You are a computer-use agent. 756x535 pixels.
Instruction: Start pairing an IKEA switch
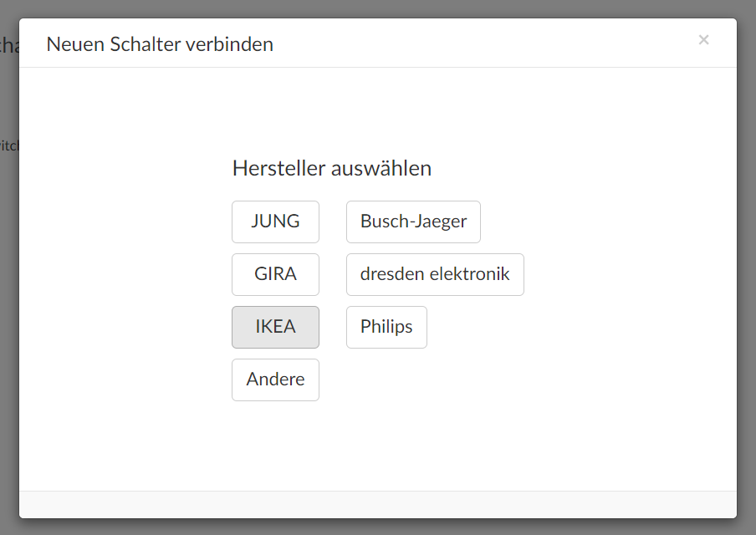click(275, 327)
